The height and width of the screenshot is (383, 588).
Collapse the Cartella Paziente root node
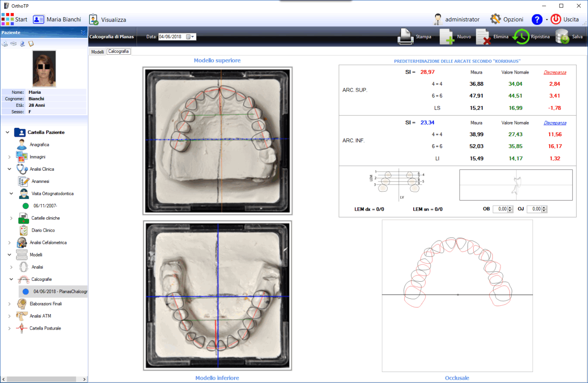tap(8, 132)
